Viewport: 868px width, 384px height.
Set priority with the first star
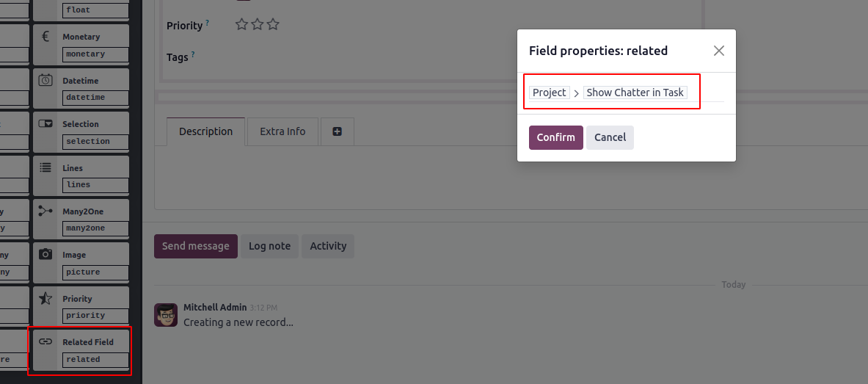click(241, 24)
